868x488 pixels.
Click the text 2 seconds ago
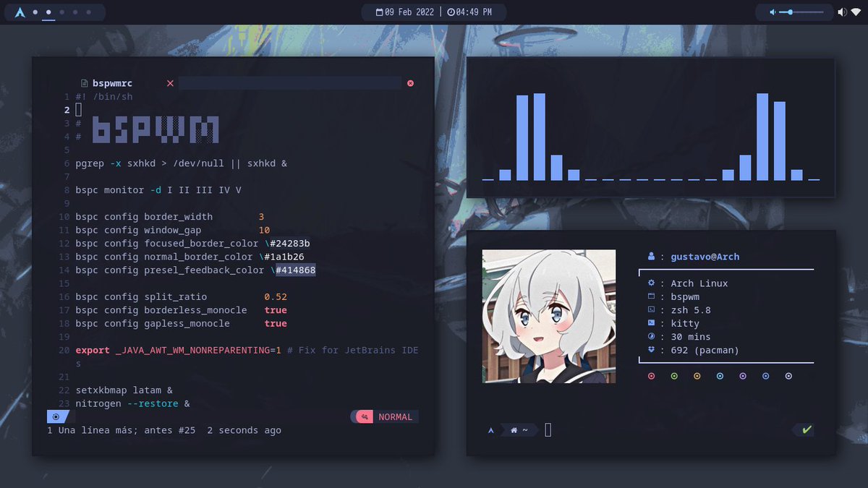[244, 430]
